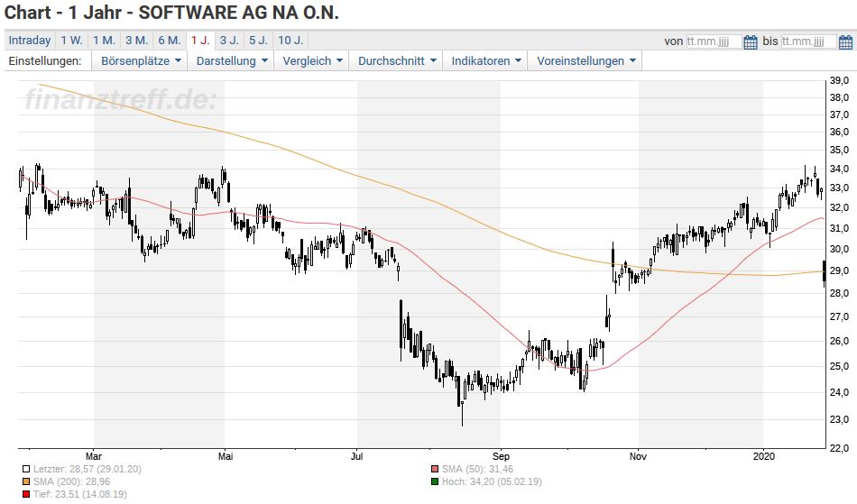Click the 'Hoch: 34,20 (05.02.19)' legend text
This screenshot has height=504, width=857.
point(492,481)
